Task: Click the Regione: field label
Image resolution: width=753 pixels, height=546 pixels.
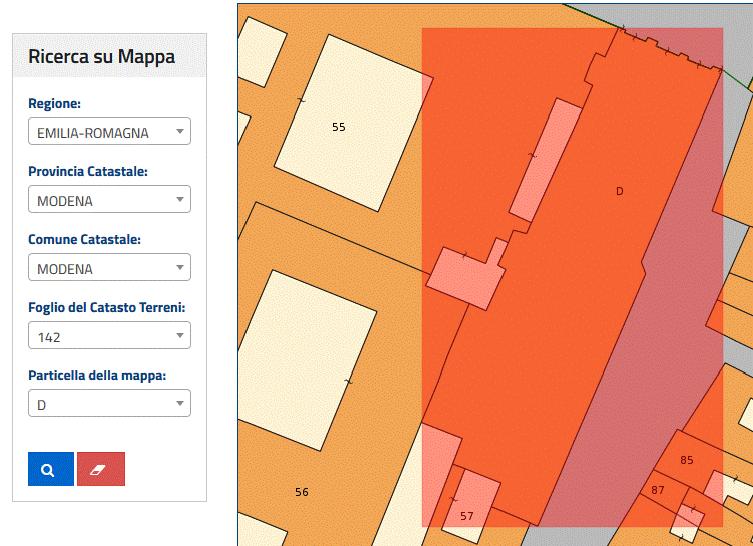Action: 54,103
